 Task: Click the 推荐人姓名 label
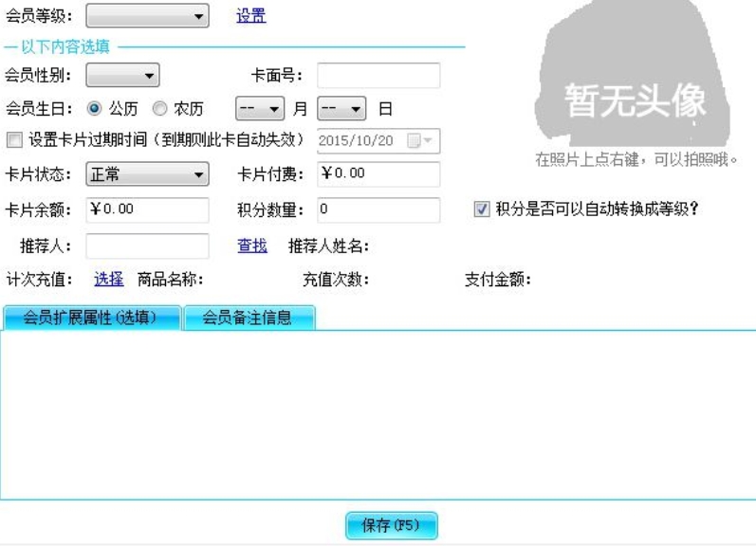329,246
